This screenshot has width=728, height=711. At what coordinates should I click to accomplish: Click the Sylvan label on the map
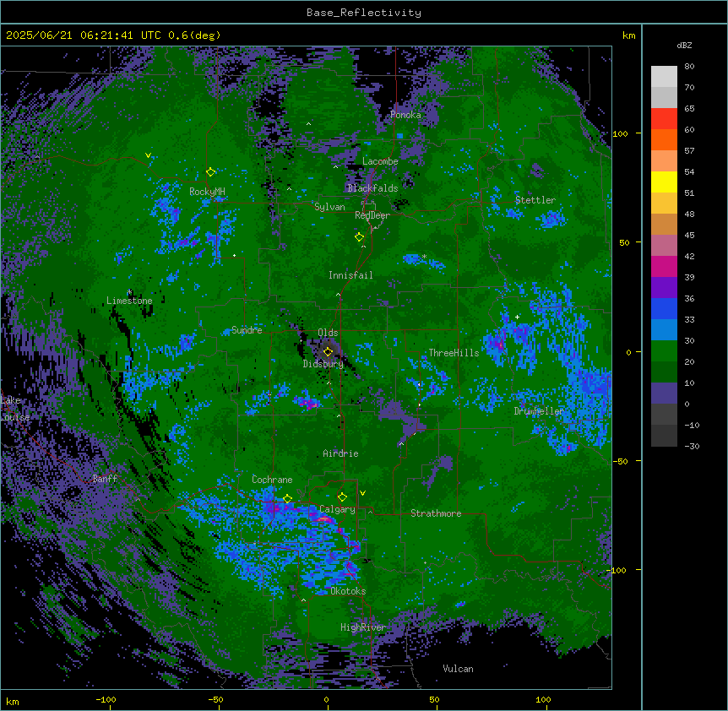tap(329, 207)
